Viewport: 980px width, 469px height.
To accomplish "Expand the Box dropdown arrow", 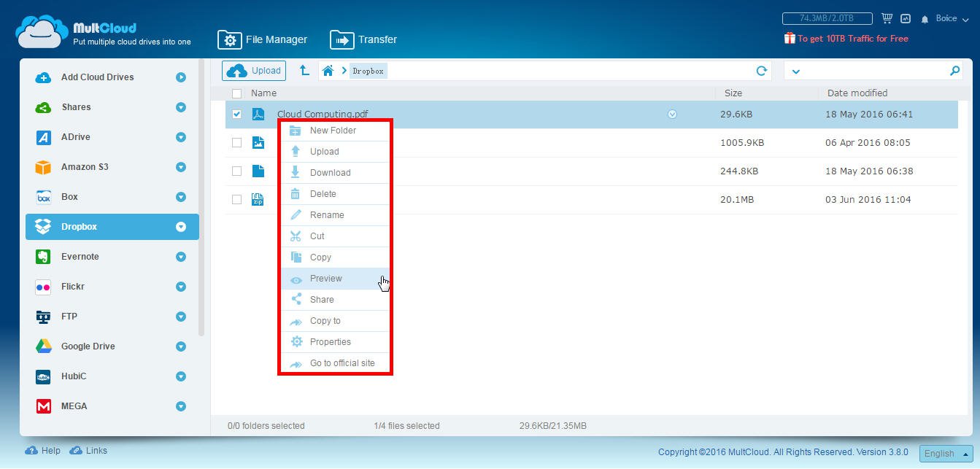I will (181, 197).
